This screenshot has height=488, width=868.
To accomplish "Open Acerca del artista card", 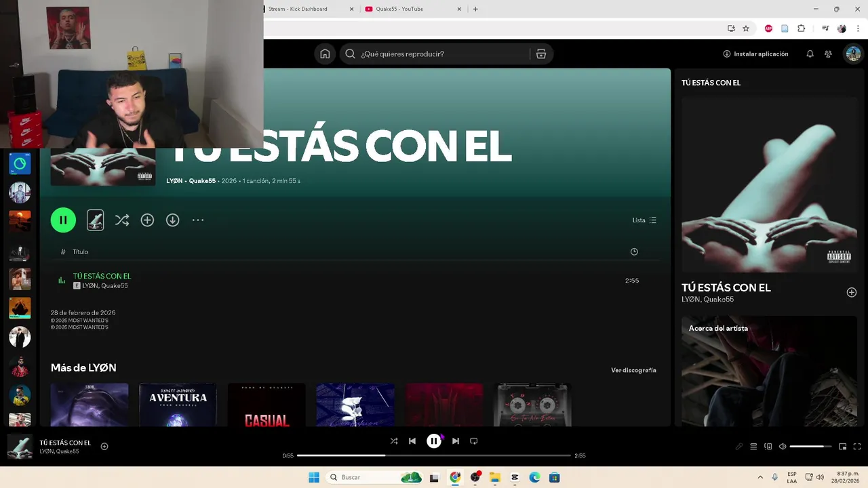I will tap(769, 371).
